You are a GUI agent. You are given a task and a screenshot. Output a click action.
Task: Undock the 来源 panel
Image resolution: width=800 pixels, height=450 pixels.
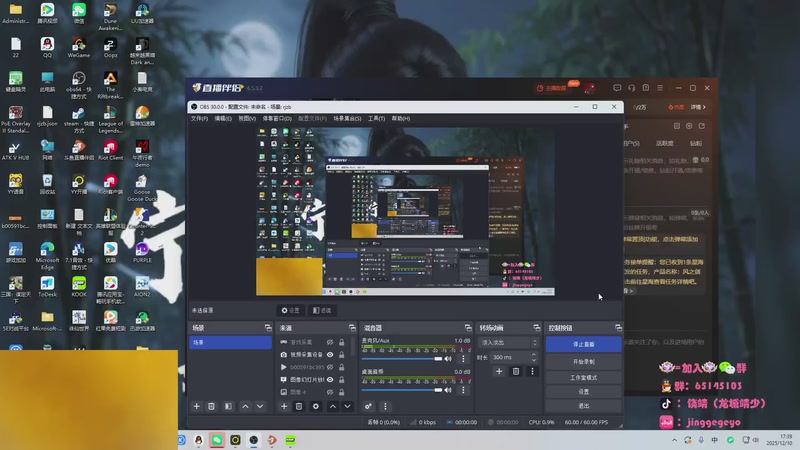tap(352, 328)
